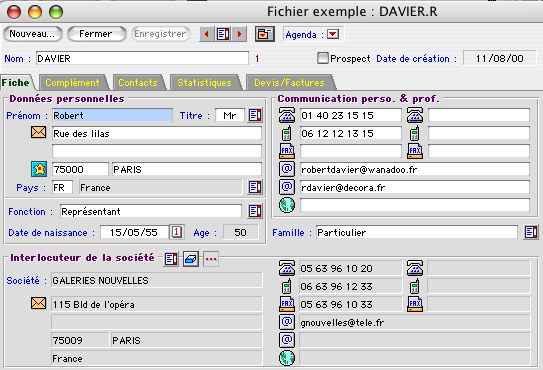
Task: Click email icon beside robertdavier@wanadoo.fr
Action: (287, 169)
